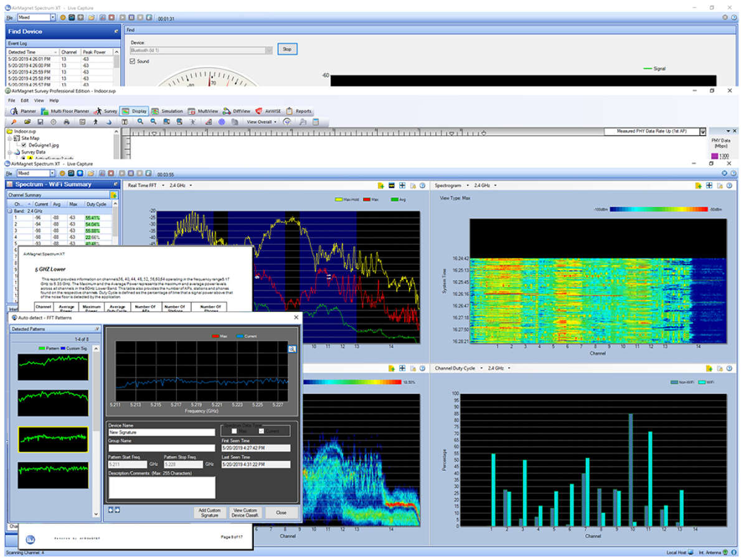Collapse the Band 2.4 GHz group
Image resolution: width=741 pixels, height=560 pixels.
coord(10,211)
